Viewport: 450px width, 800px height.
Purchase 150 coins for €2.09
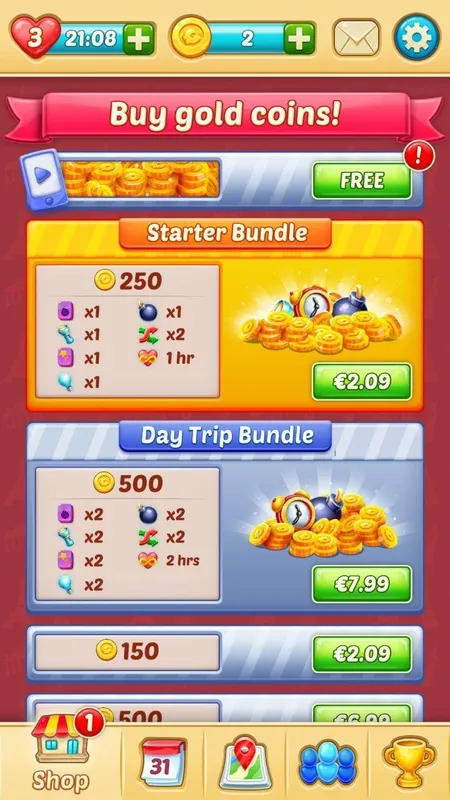click(x=362, y=654)
